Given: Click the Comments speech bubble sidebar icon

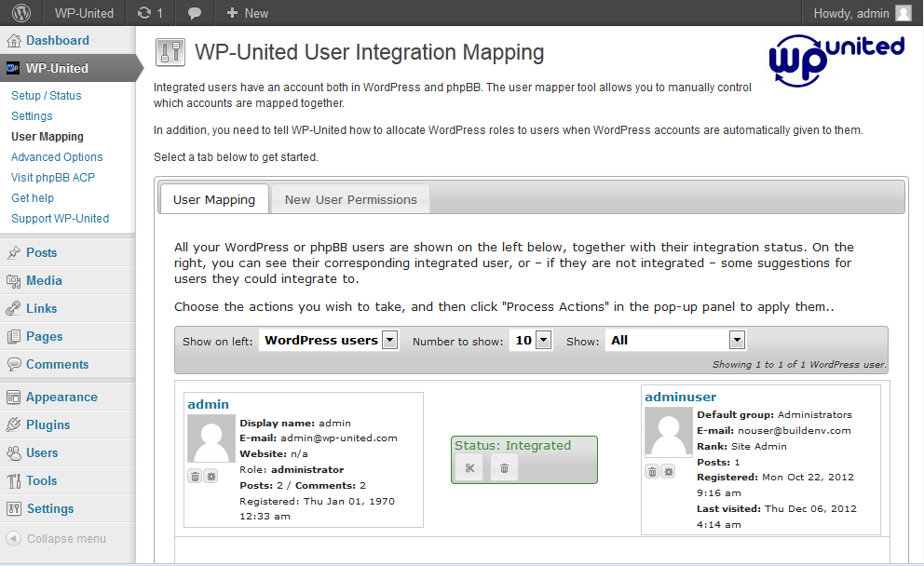Looking at the screenshot, I should [x=14, y=365].
